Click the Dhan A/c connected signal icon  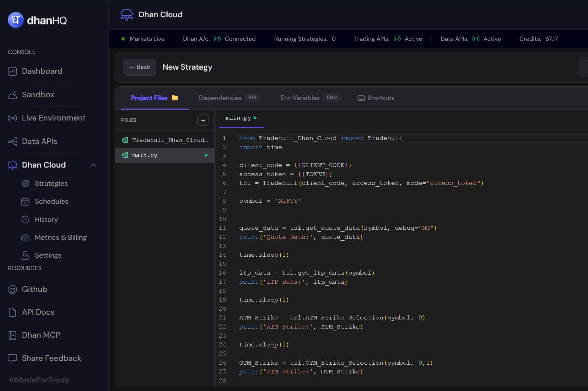(217, 39)
